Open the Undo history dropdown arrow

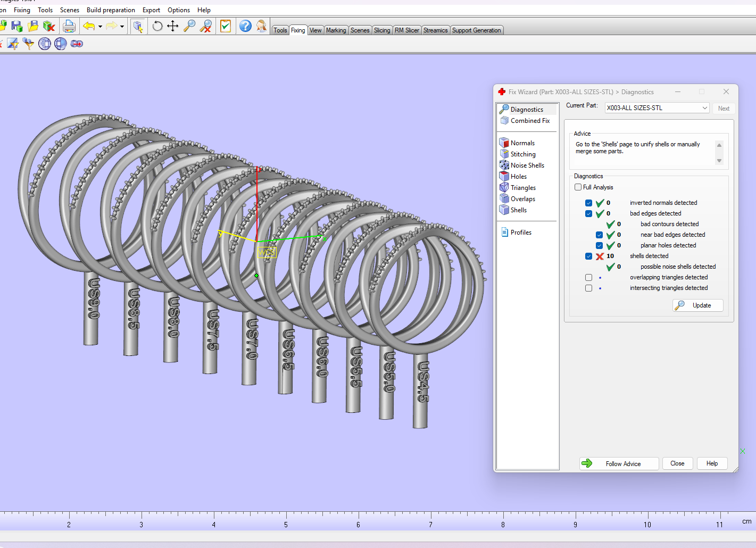click(100, 27)
